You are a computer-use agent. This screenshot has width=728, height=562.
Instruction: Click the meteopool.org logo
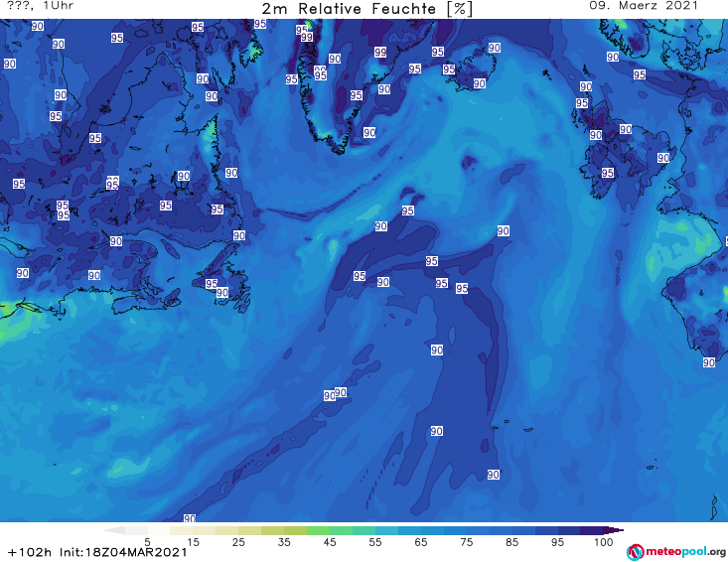676,552
